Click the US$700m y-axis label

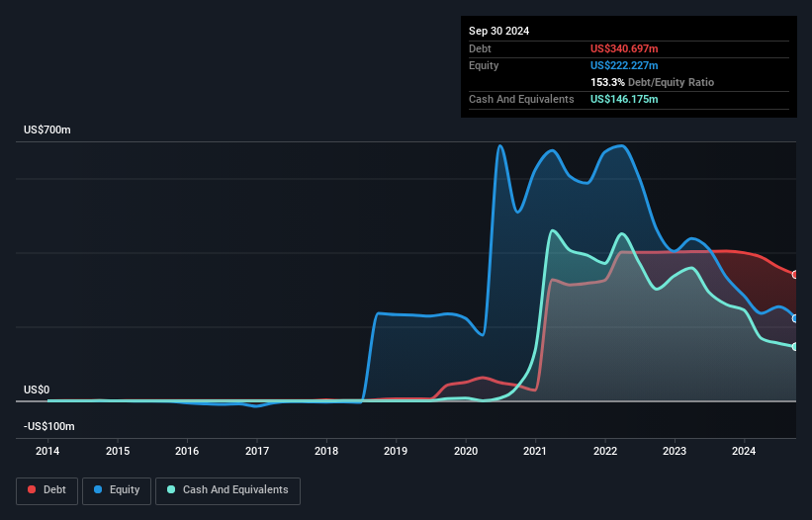point(47,130)
